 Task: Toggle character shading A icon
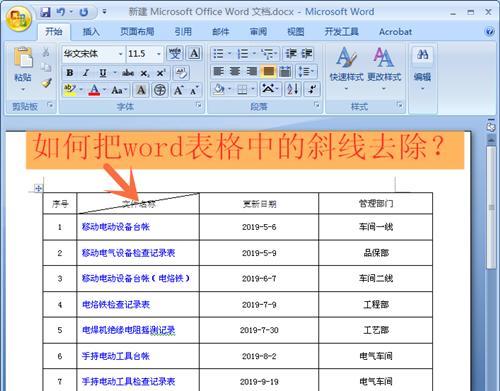141,90
